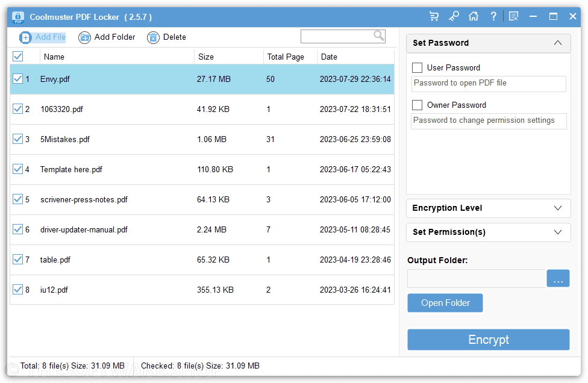The width and height of the screenshot is (588, 383).
Task: Select the table.pdf file name
Action: click(x=55, y=260)
